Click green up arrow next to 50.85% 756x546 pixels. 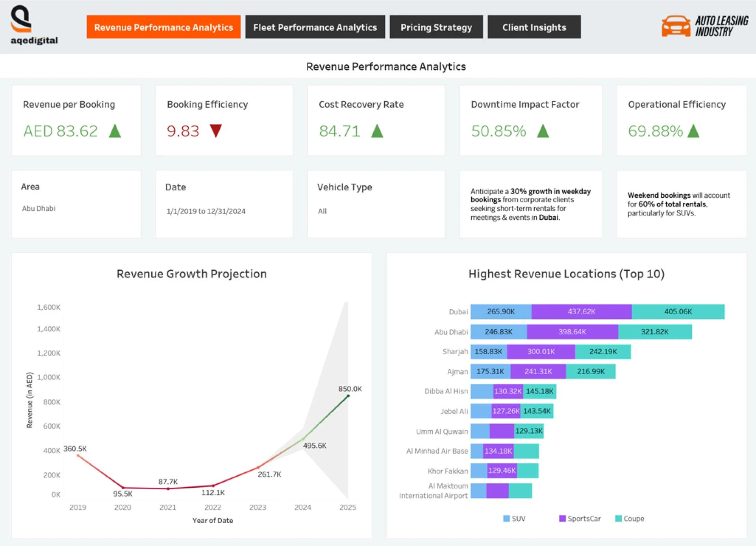coord(543,131)
